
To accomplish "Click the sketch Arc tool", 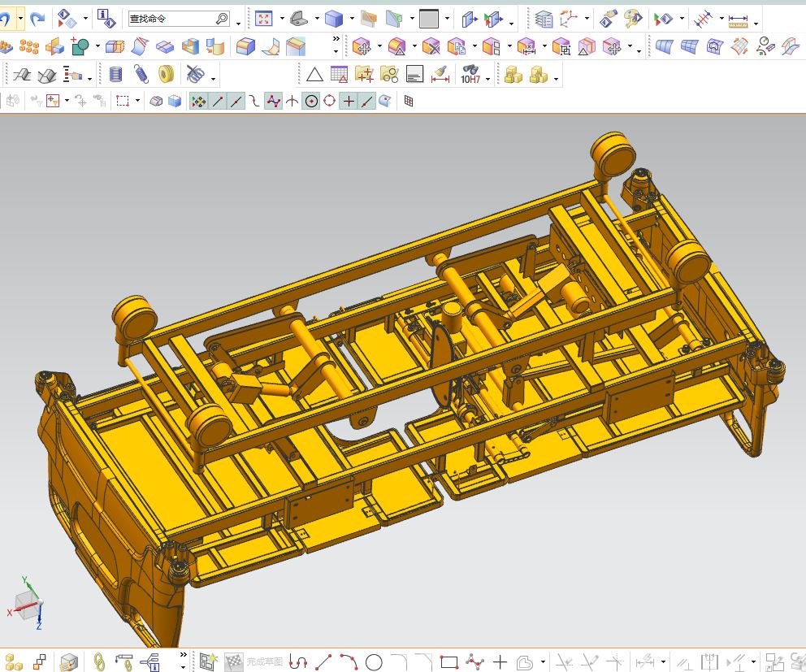I will (349, 661).
